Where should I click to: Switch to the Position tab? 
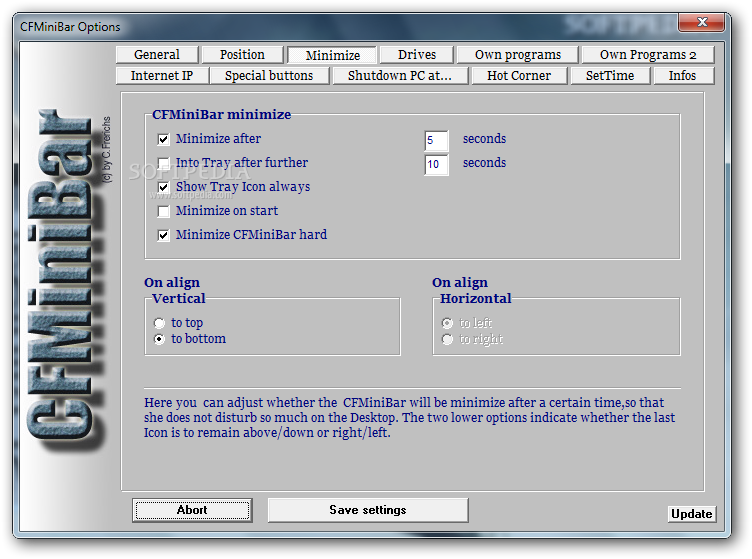pyautogui.click(x=242, y=55)
